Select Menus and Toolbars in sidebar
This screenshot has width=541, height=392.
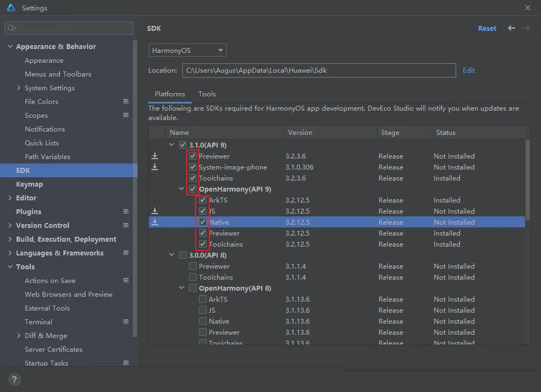(58, 74)
